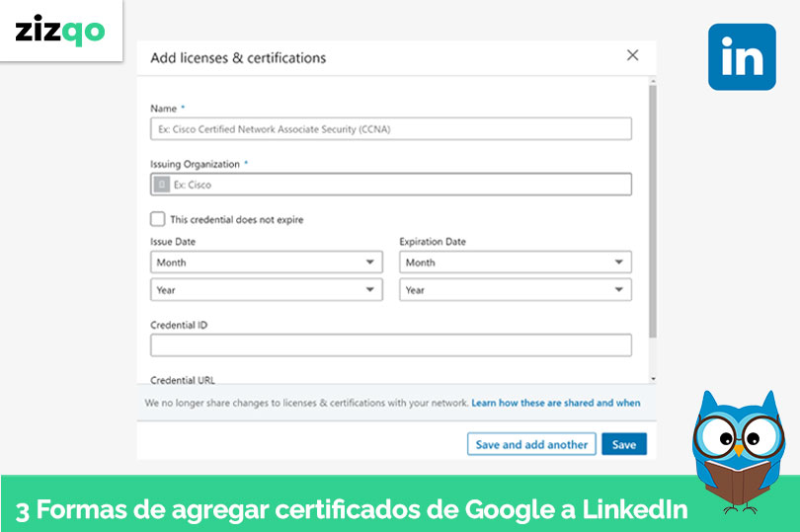Click the 'Credential URL' label
The width and height of the screenshot is (800, 532).
click(x=183, y=379)
